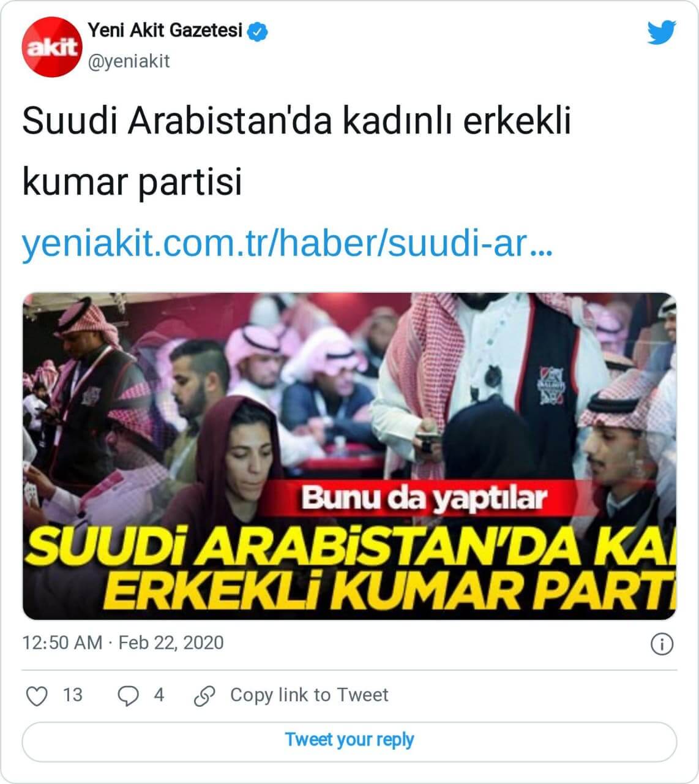This screenshot has width=699, height=784.
Task: Click the Tweet your reply button
Action: click(349, 741)
